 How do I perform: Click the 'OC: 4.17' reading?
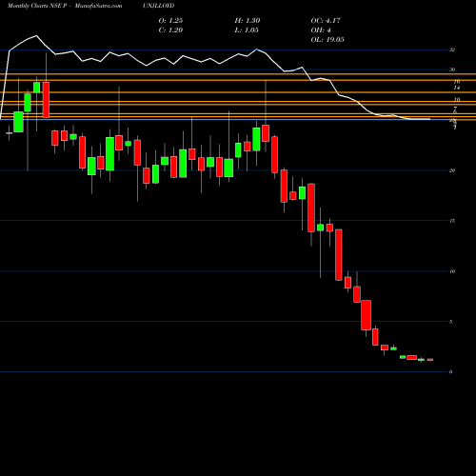326,20
